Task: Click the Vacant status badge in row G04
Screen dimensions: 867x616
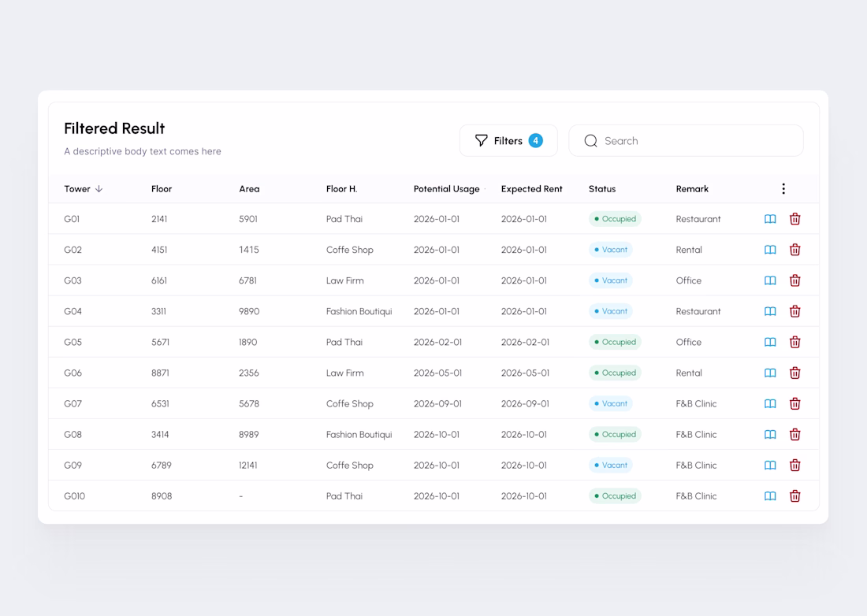Action: point(610,311)
